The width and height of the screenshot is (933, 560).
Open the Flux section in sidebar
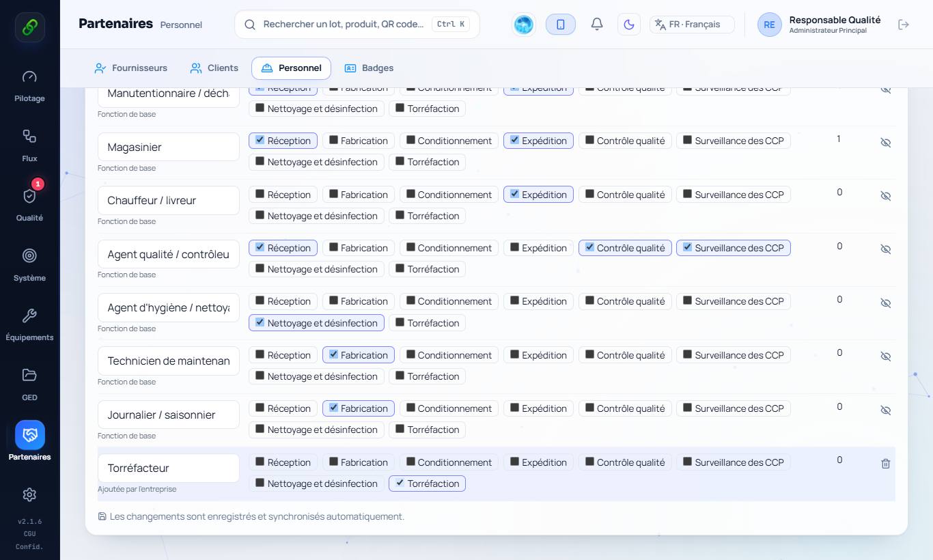[29, 145]
